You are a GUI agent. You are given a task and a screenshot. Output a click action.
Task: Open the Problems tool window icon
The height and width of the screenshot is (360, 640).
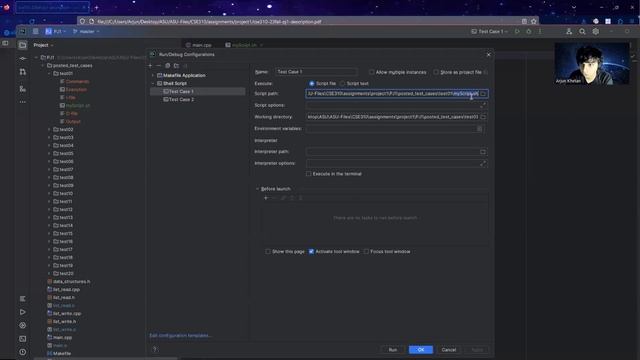(22, 352)
